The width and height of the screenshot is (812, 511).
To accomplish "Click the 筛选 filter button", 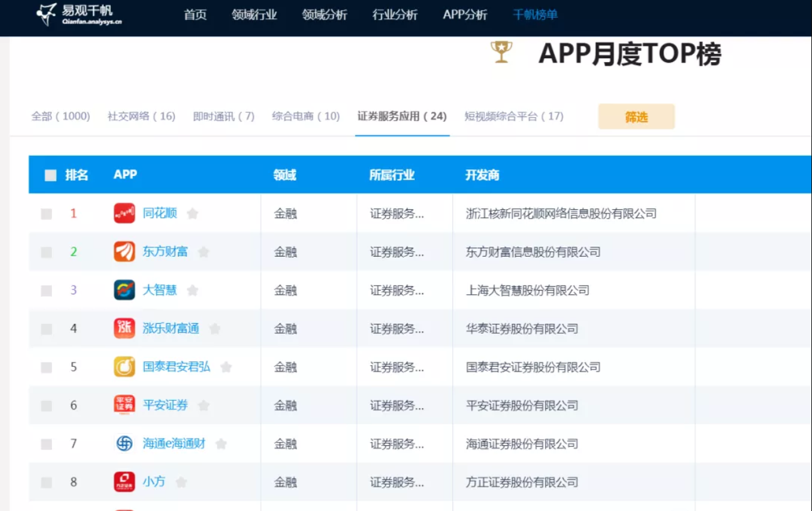I will click(636, 116).
